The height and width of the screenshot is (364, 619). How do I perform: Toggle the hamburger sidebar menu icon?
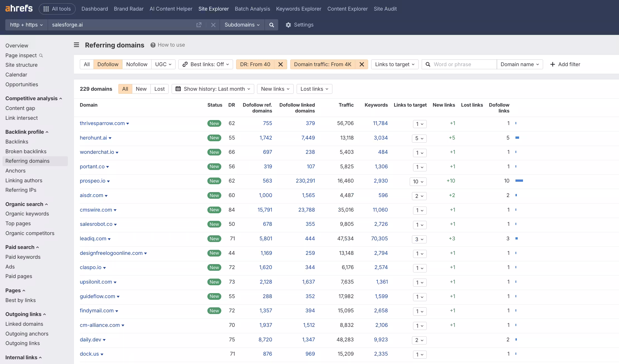pyautogui.click(x=76, y=45)
